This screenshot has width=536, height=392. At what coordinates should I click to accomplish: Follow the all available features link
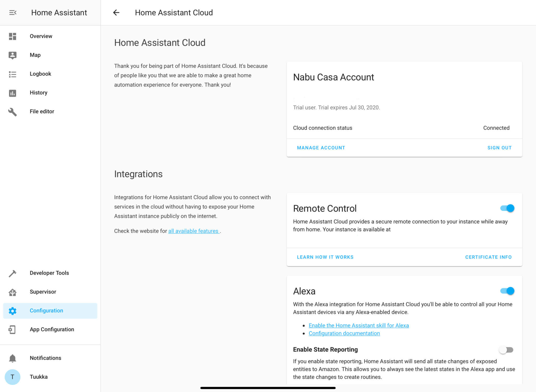pos(194,231)
